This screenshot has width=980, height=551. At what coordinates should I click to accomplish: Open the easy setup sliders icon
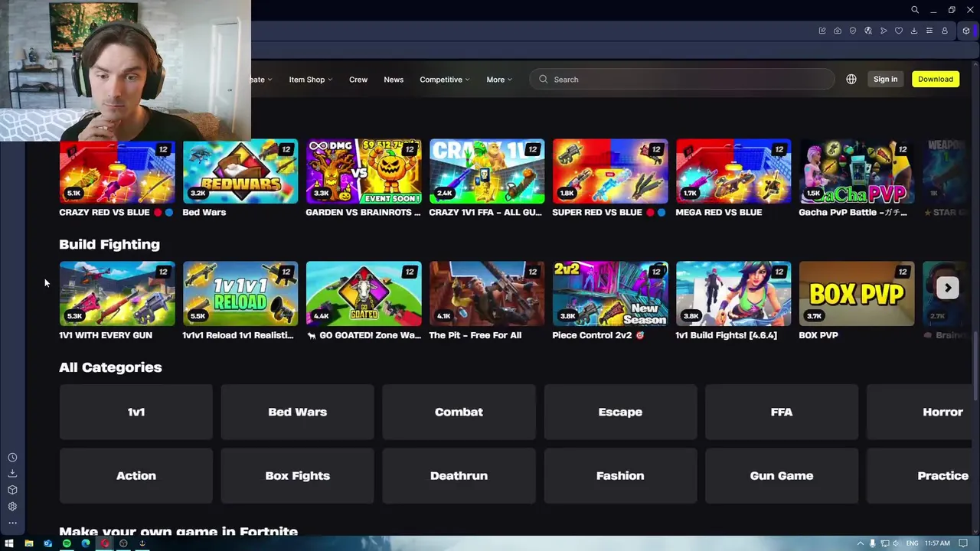929,31
